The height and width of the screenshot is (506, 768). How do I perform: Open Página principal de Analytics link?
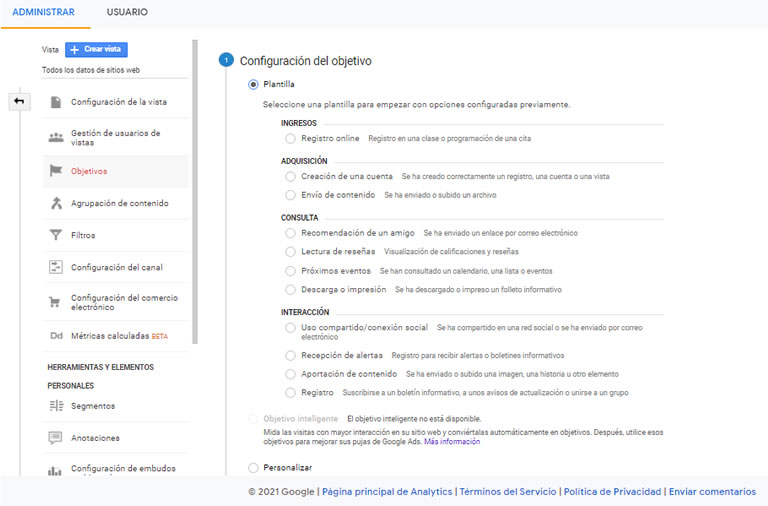coord(387,492)
